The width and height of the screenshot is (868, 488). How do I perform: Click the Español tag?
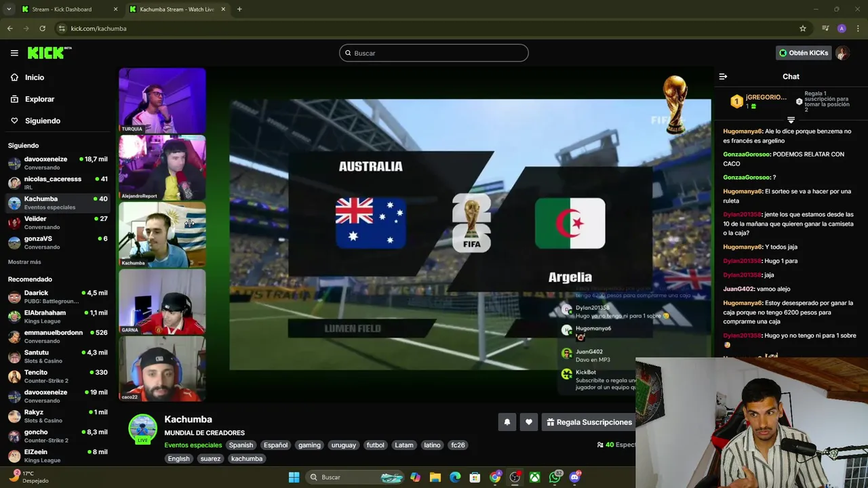(275, 445)
